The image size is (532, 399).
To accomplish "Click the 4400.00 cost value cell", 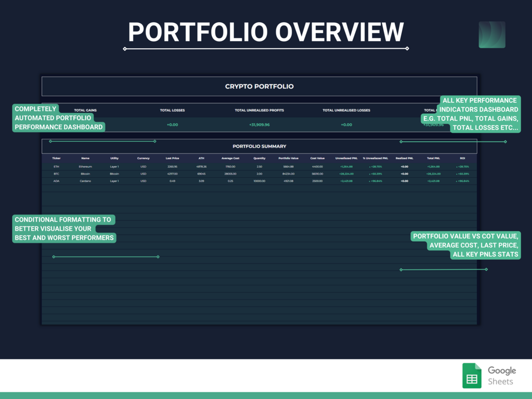I will tap(317, 167).
